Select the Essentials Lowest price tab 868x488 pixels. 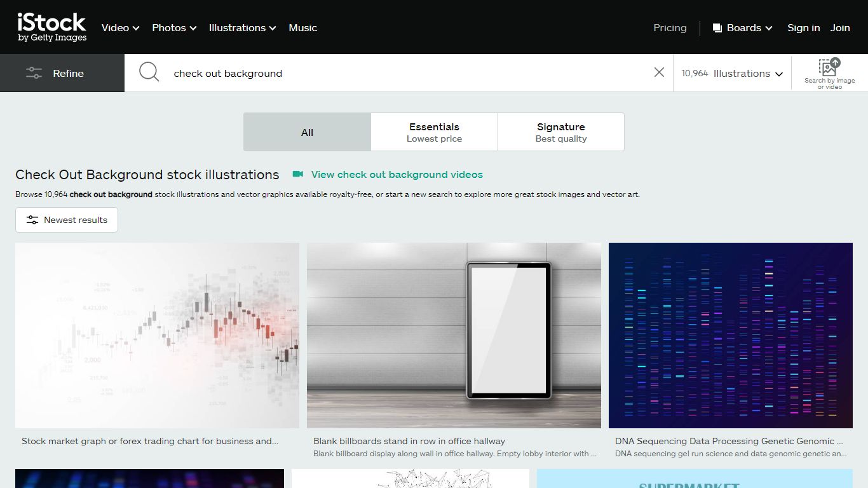coord(434,132)
